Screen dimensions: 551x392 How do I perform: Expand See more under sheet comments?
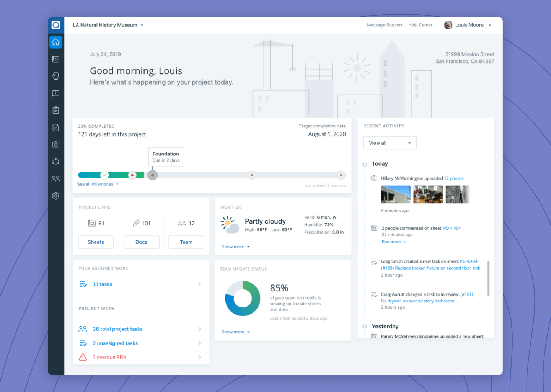[394, 242]
